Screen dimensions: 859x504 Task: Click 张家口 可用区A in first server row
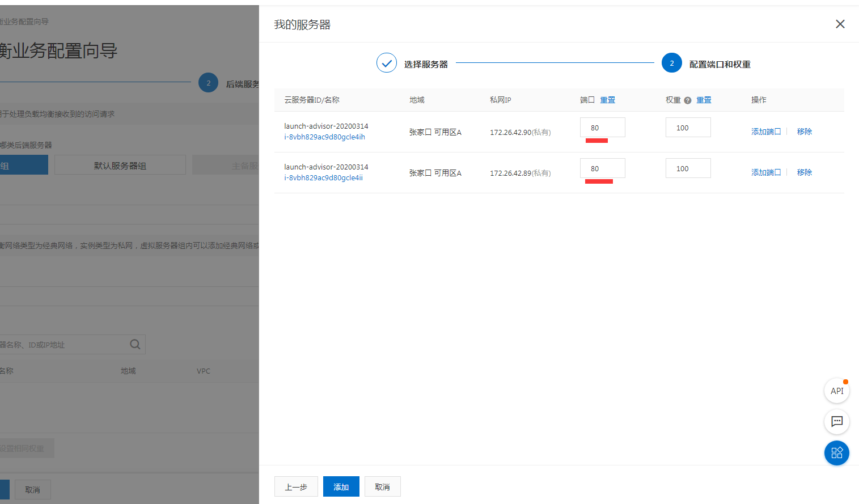[x=435, y=132]
